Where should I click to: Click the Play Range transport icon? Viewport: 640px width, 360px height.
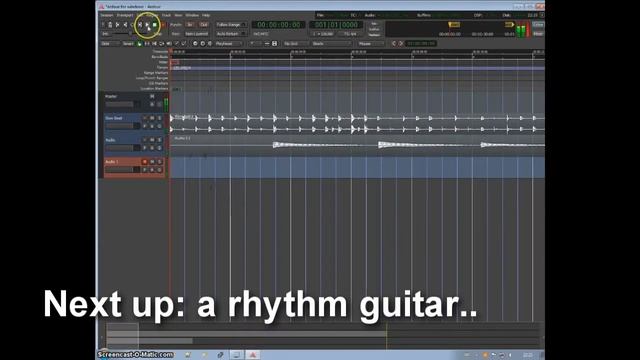[140, 25]
